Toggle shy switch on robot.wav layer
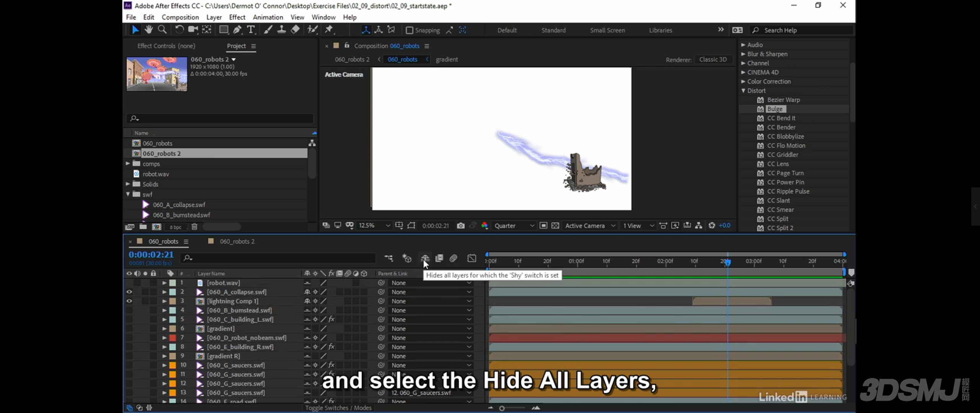Screen dimensions: 980x413 [307, 283]
